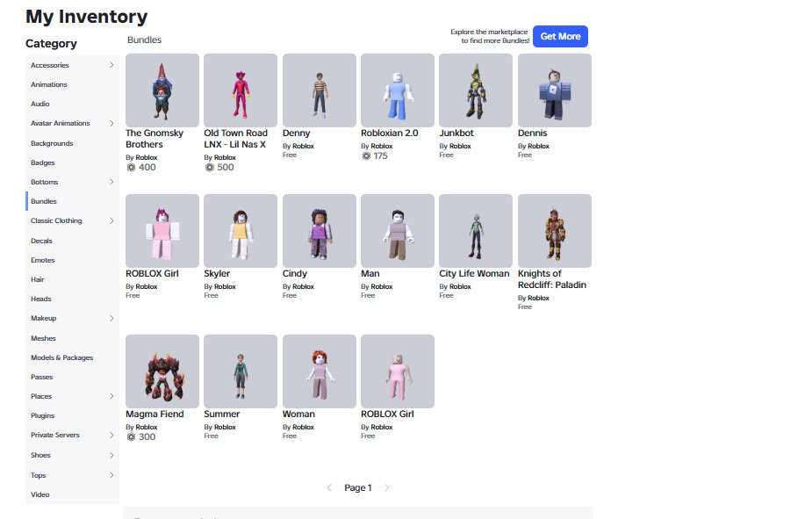
Task: Select the Audio category
Action: pos(40,104)
